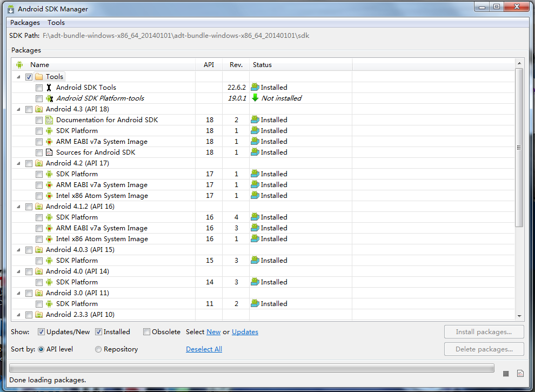This screenshot has height=392, width=535.
Task: Check the Android 4.3 (API 18) group checkbox
Action: (29, 109)
